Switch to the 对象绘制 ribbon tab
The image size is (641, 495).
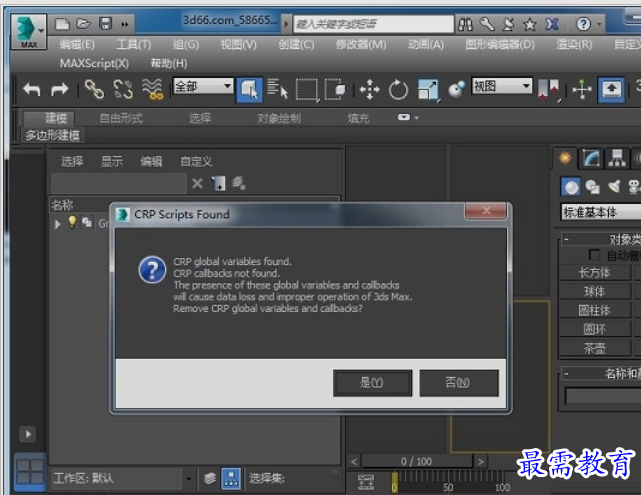(279, 118)
